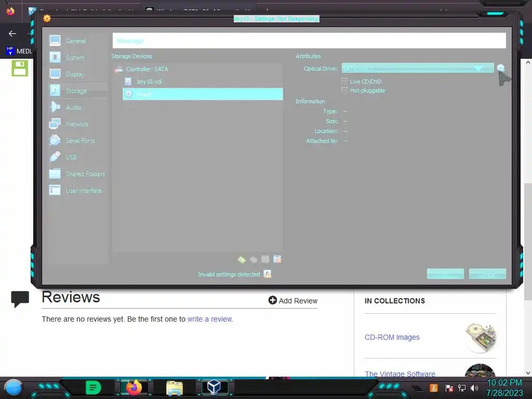Image resolution: width=532 pixels, height=399 pixels.
Task: Follow the 'write a review' link
Action: click(x=209, y=319)
